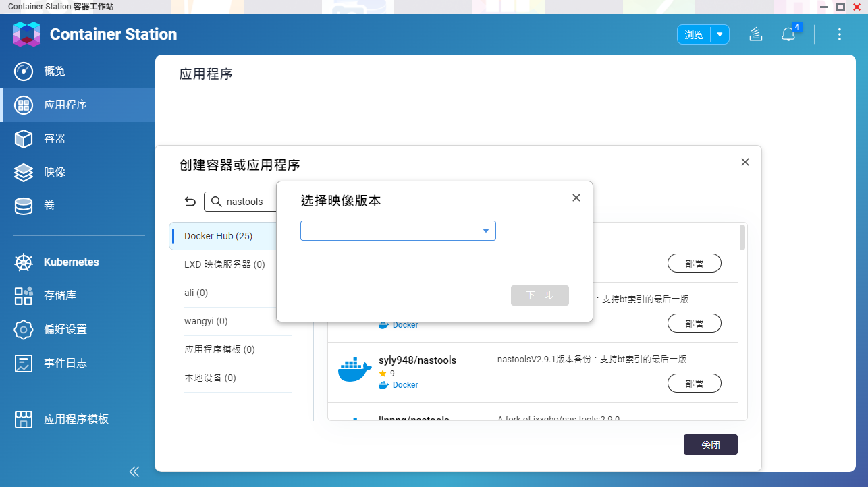This screenshot has width=868, height=487.
Task: Expand the dropdown arrow beside 浏览
Action: (720, 34)
